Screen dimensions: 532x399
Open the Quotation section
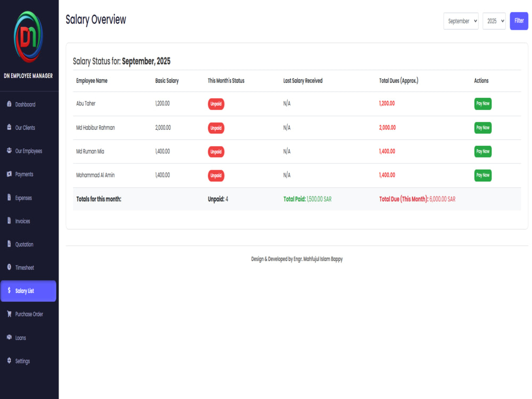(x=29, y=244)
